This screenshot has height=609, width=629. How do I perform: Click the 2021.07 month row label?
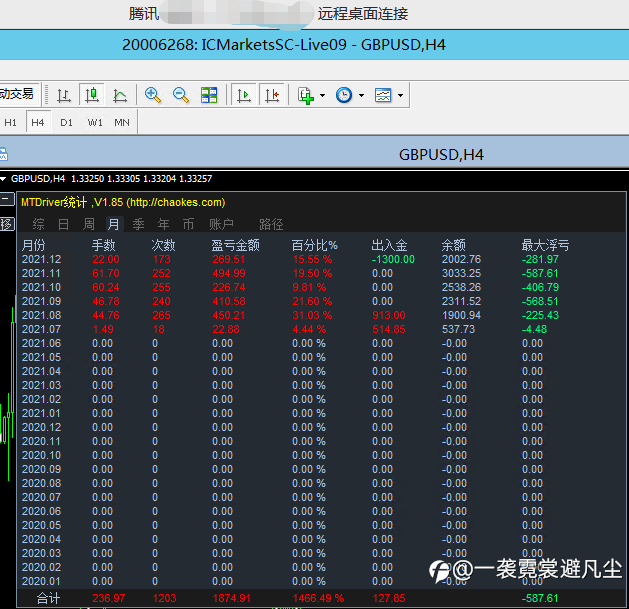click(41, 329)
